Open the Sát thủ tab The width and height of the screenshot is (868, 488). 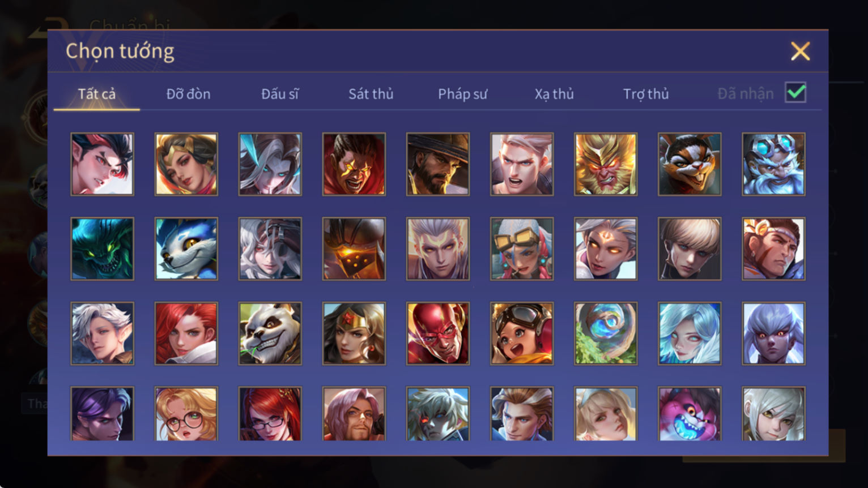[x=371, y=94]
